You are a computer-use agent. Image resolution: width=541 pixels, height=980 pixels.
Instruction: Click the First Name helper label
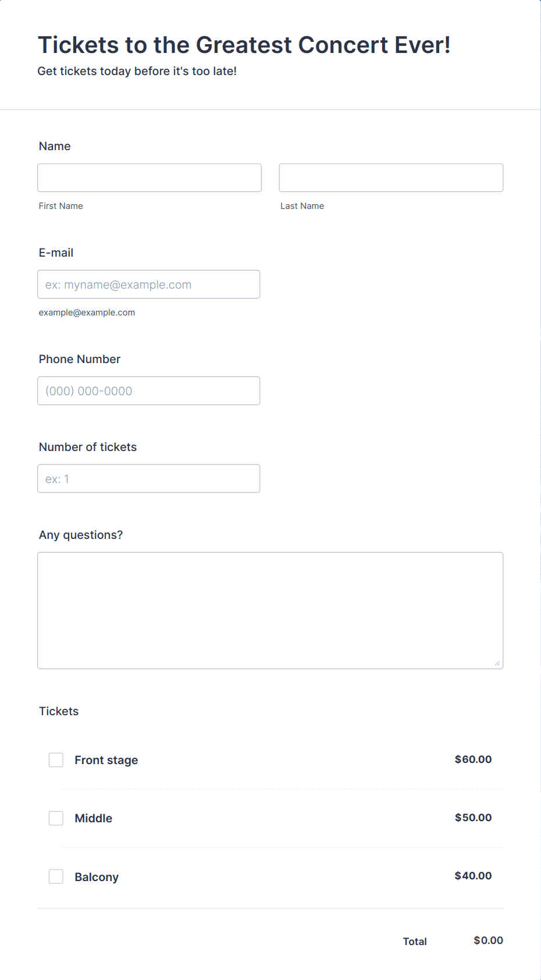(x=60, y=205)
